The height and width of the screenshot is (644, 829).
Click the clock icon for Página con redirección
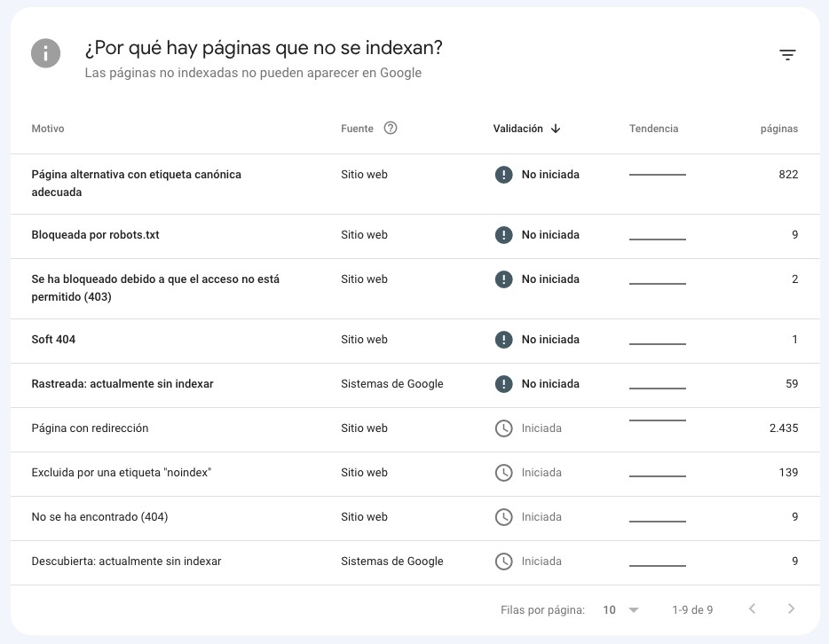503,428
